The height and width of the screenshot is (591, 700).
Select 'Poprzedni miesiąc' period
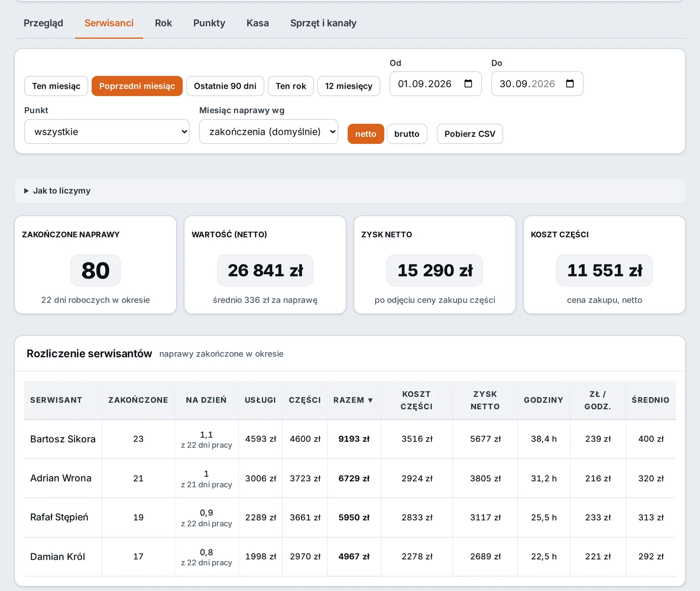(x=137, y=86)
